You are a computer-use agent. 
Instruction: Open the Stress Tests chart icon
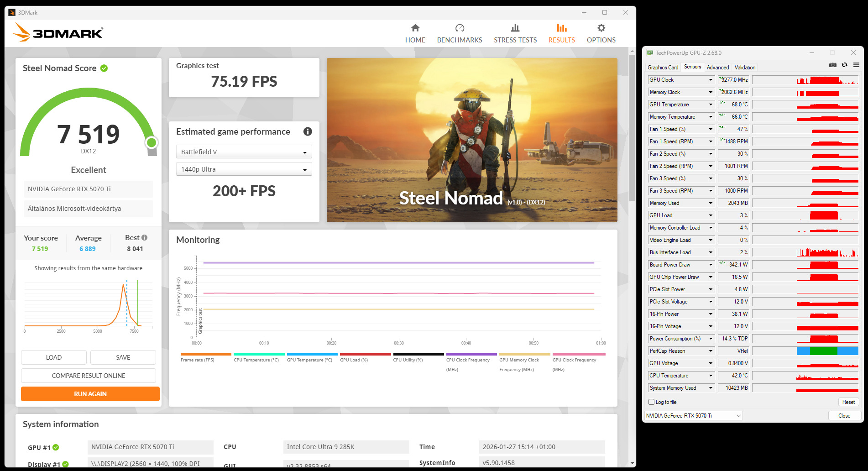[515, 28]
